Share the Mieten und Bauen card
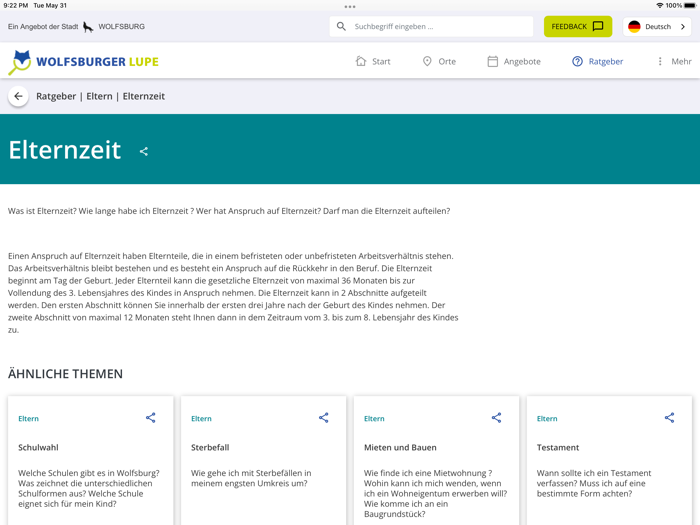 point(496,418)
